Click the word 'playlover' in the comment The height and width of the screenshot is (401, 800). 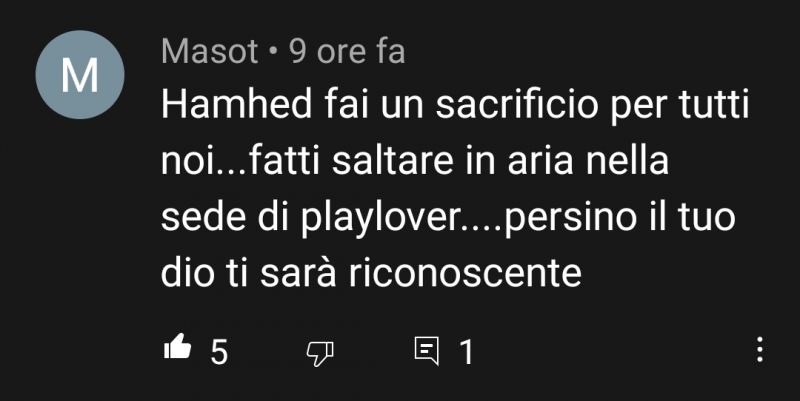click(381, 219)
